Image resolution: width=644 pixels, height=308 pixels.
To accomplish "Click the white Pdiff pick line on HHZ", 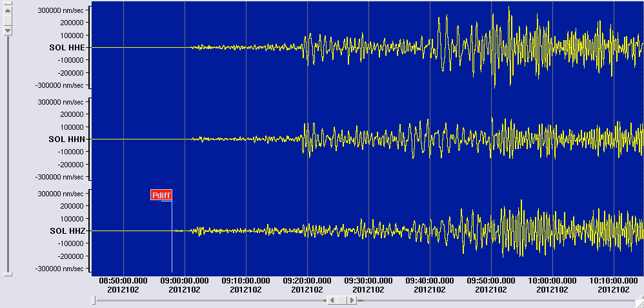I will 172,236.
